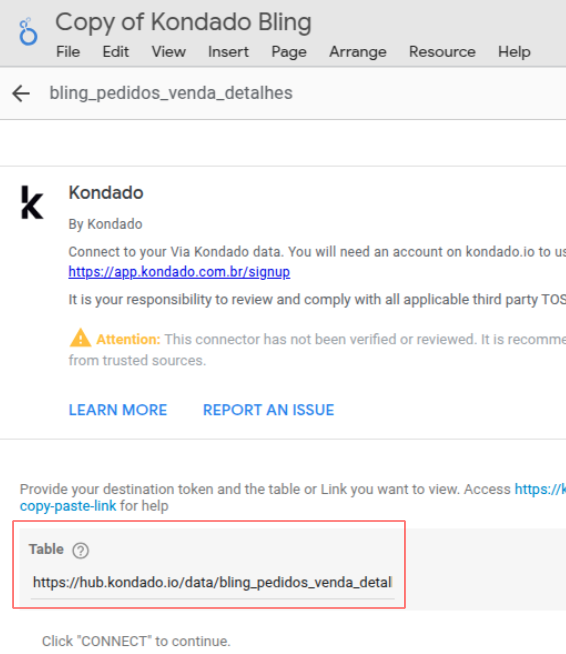The image size is (566, 654).
Task: Open the File menu
Action: tap(68, 52)
